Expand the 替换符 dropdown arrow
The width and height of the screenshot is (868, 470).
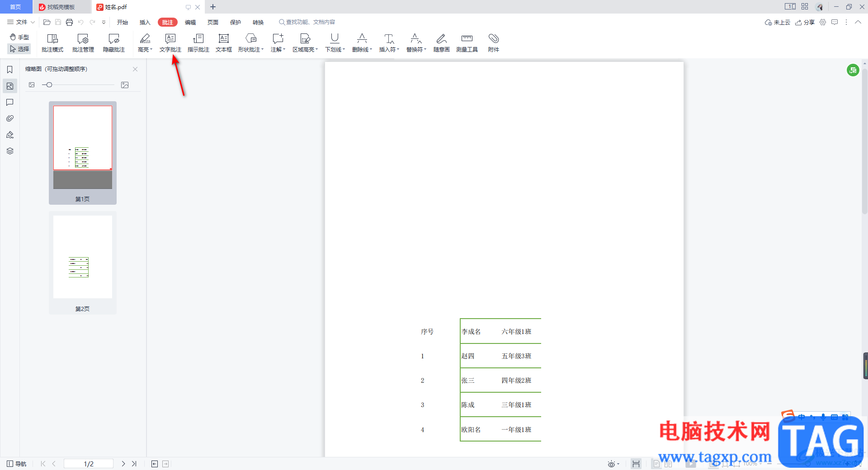[425, 49]
